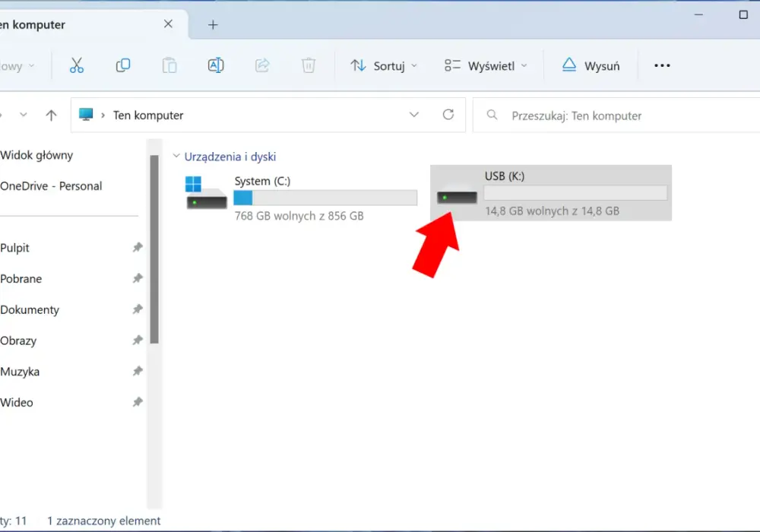Expand the address bar history dropdown
760x532 pixels.
tap(414, 115)
